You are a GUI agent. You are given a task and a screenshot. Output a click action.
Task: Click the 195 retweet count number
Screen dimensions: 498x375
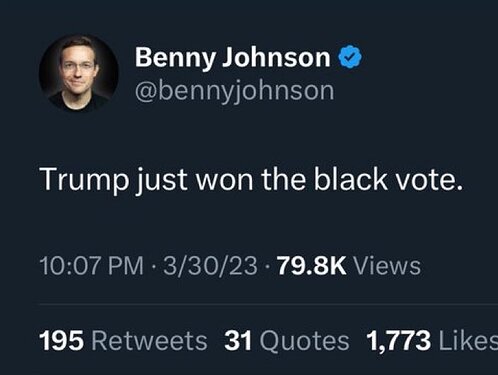[61, 341]
